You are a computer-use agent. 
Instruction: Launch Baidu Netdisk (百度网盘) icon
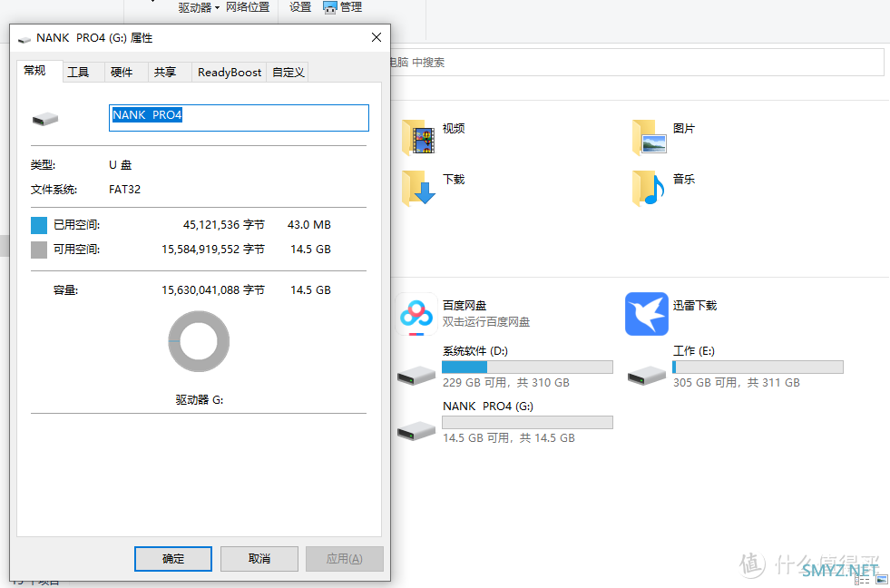[416, 314]
